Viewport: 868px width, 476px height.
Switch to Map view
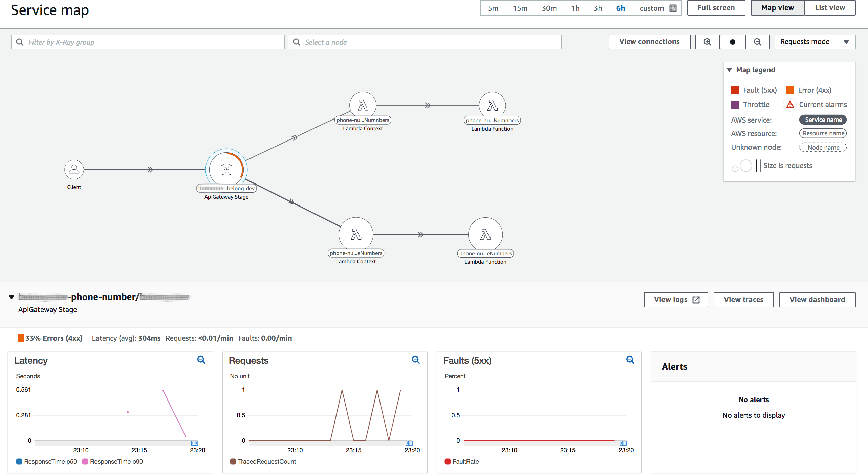tap(777, 8)
